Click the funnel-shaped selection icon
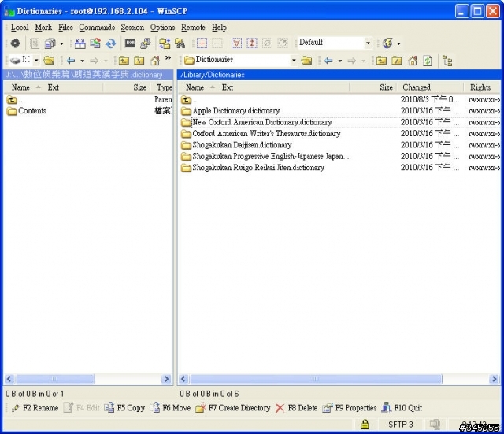504x434 pixels. click(236, 43)
